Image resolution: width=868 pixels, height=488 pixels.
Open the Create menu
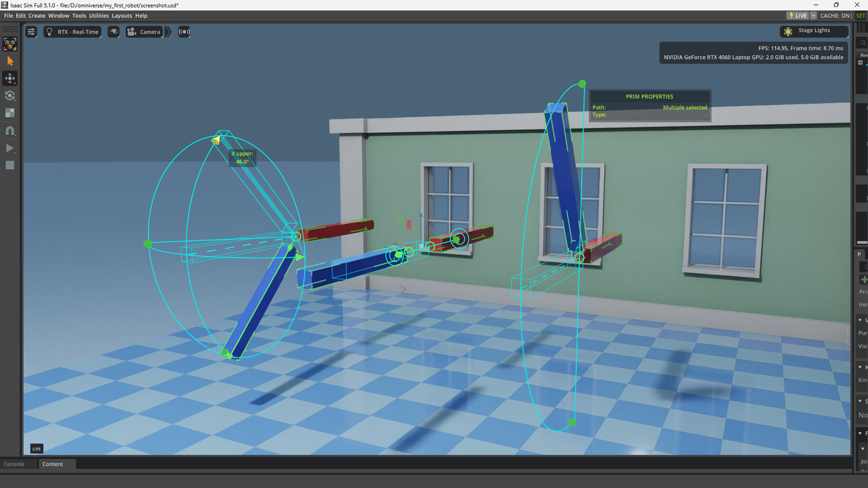(x=37, y=16)
